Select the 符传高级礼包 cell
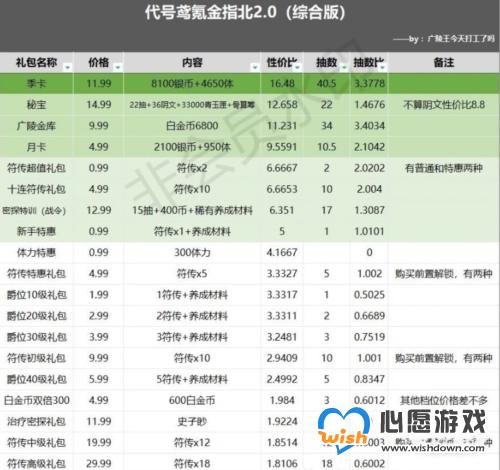 pos(36,463)
